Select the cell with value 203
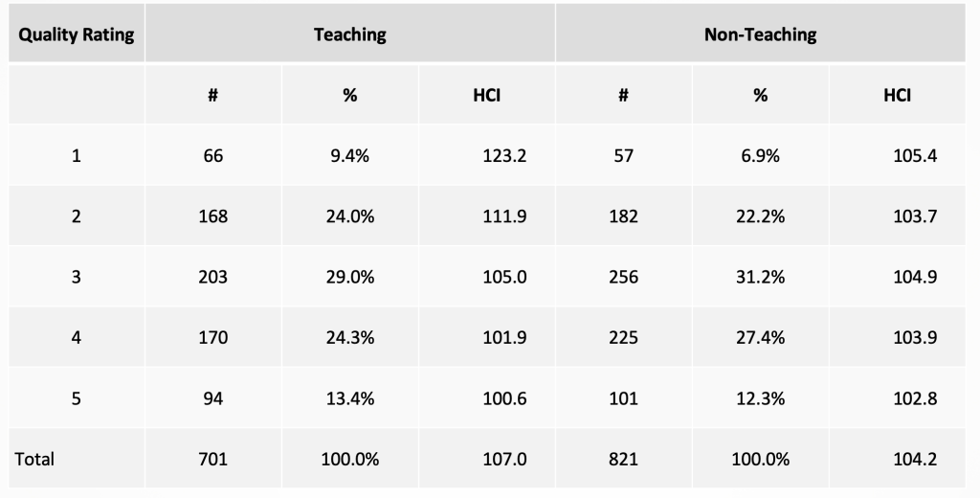980x498 pixels. coord(213,277)
